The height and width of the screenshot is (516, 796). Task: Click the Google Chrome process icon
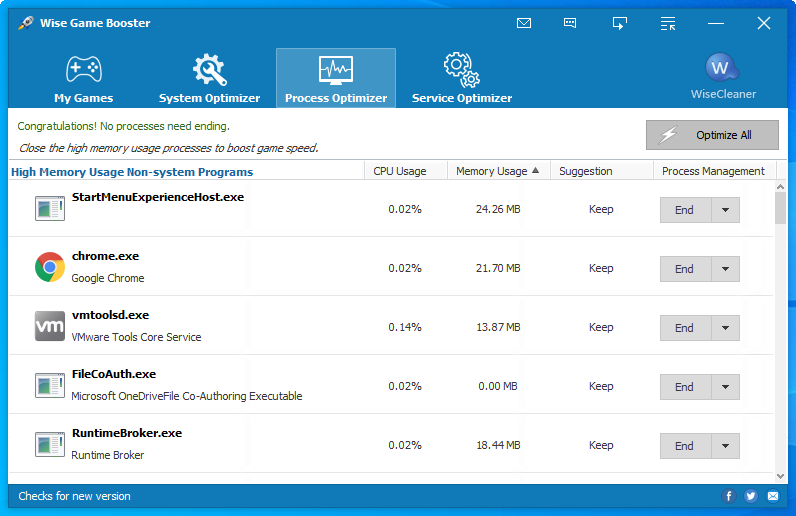50,268
